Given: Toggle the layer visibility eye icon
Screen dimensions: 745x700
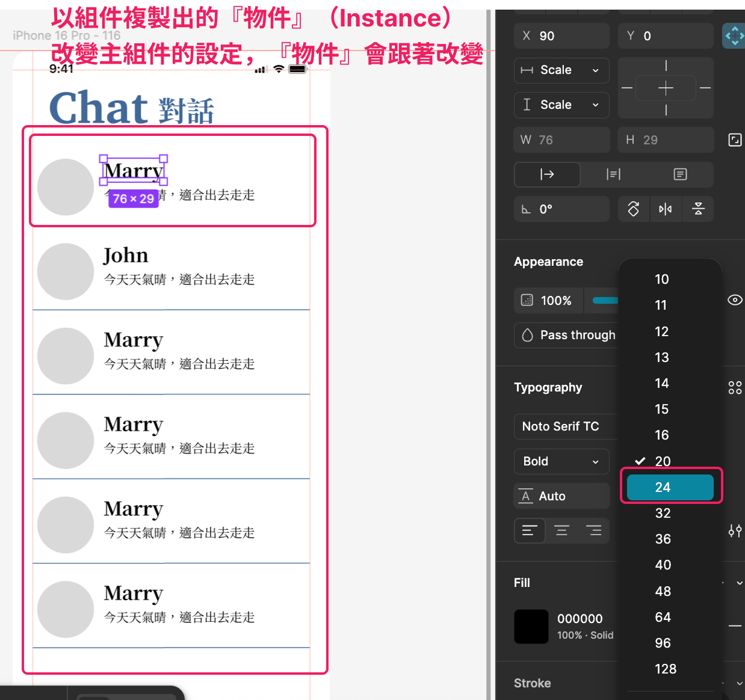Looking at the screenshot, I should click(735, 300).
